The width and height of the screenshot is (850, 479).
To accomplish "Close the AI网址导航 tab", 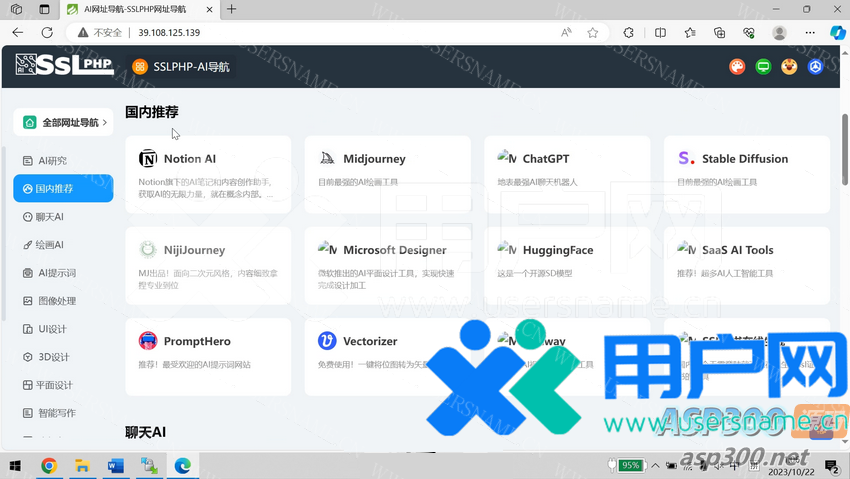I will pyautogui.click(x=209, y=9).
